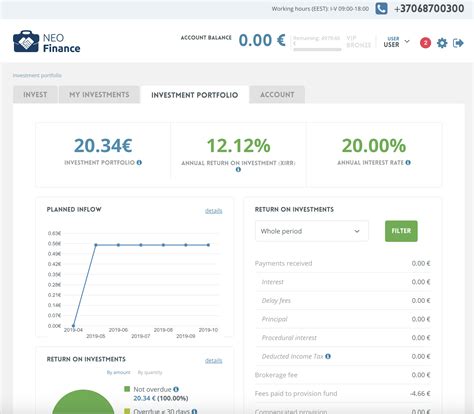Click the green Not overdue legend swatch

point(127,389)
